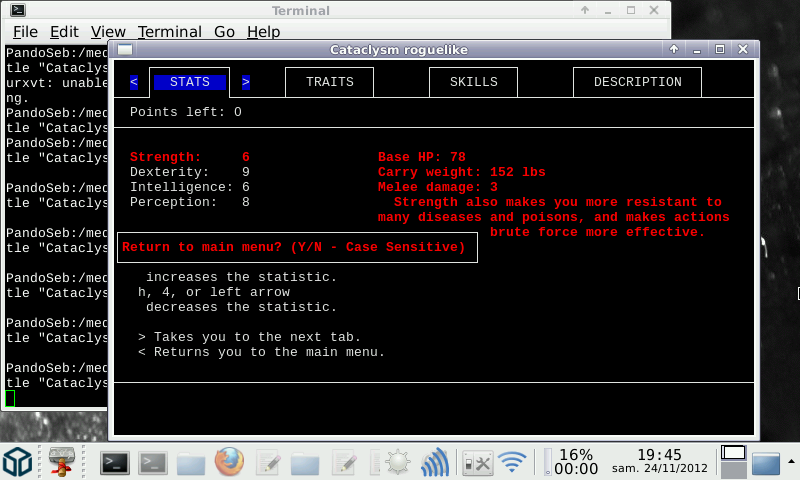Select the DESCRIPTION tab
This screenshot has width=800, height=480.
[638, 82]
